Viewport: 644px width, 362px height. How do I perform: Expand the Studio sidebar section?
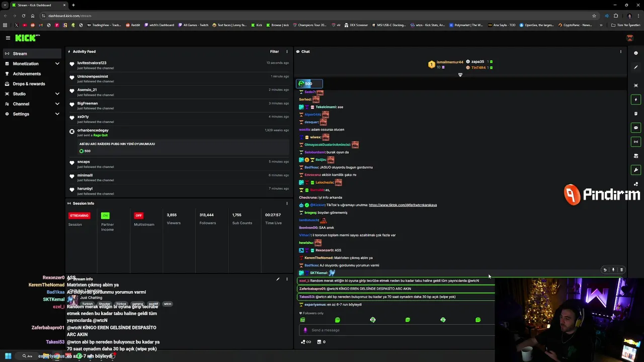click(x=32, y=94)
